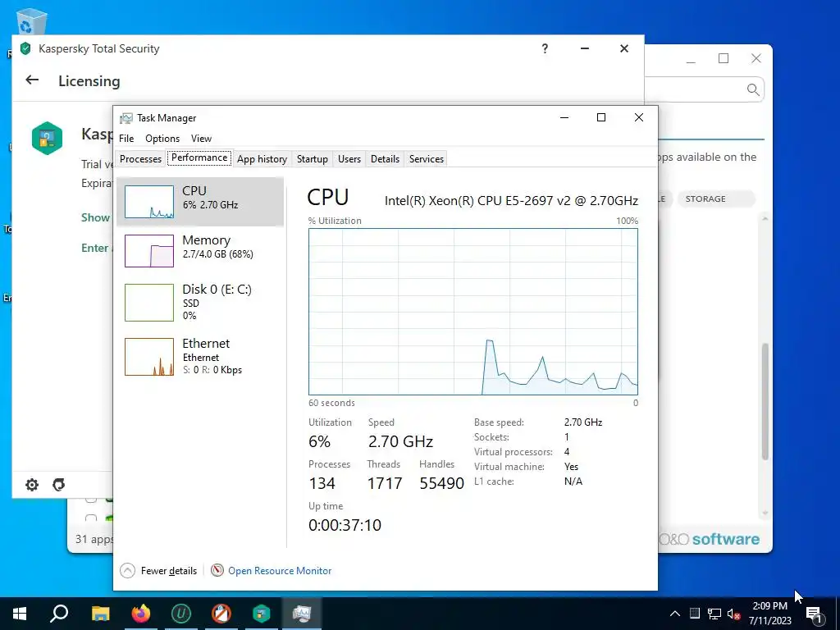This screenshot has height=630, width=840.
Task: Click the muted volume tray icon
Action: [x=734, y=614]
